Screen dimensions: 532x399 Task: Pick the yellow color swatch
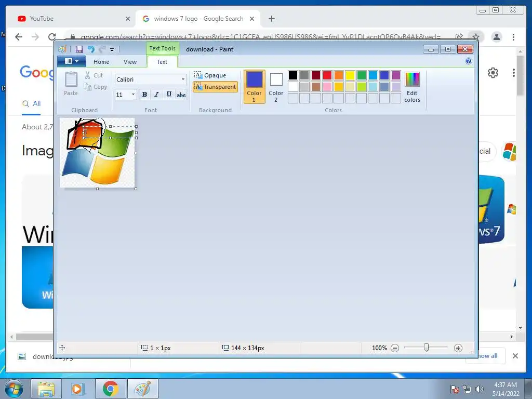(x=350, y=75)
